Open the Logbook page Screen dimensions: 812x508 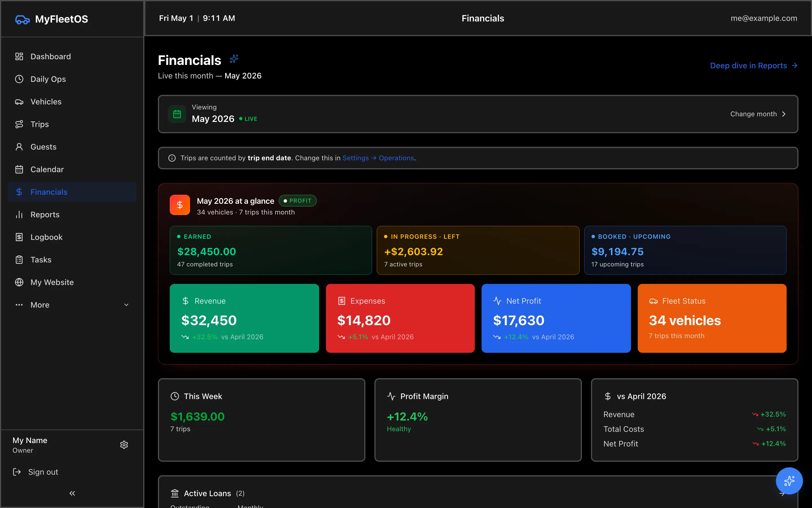72,237
